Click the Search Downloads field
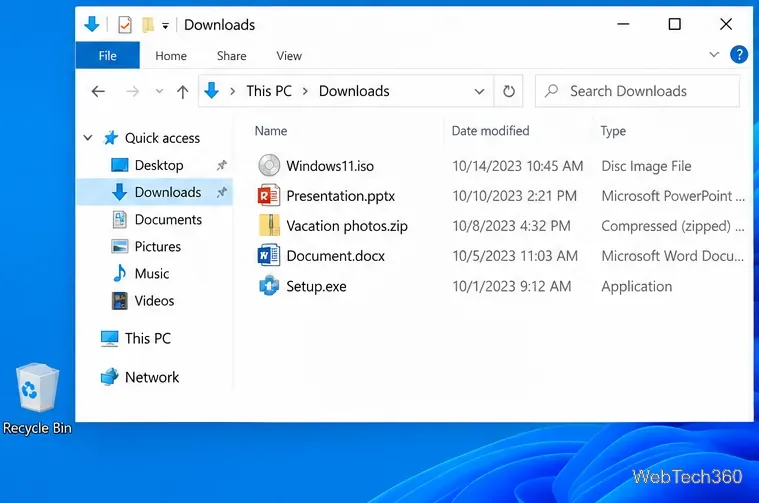The width and height of the screenshot is (759, 503). click(x=637, y=91)
